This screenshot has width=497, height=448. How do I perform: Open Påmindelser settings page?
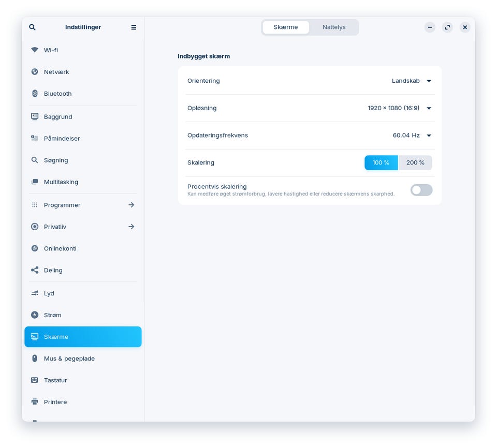coord(83,138)
